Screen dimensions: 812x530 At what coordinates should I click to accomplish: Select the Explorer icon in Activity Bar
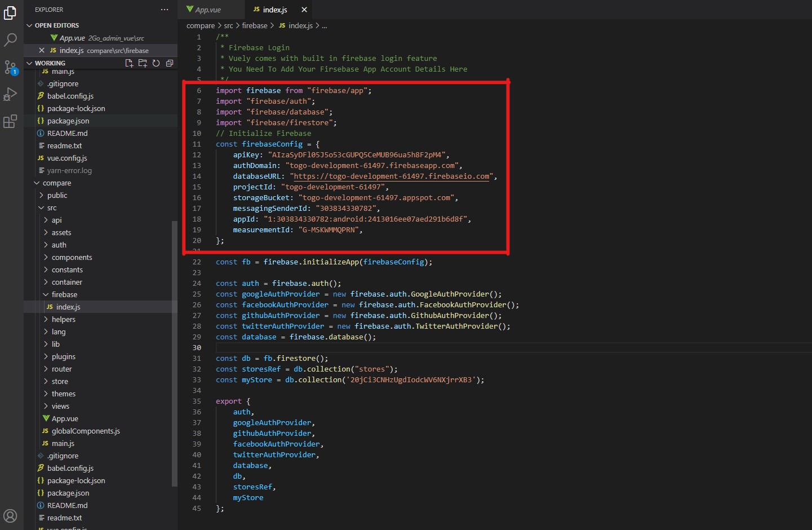click(11, 13)
